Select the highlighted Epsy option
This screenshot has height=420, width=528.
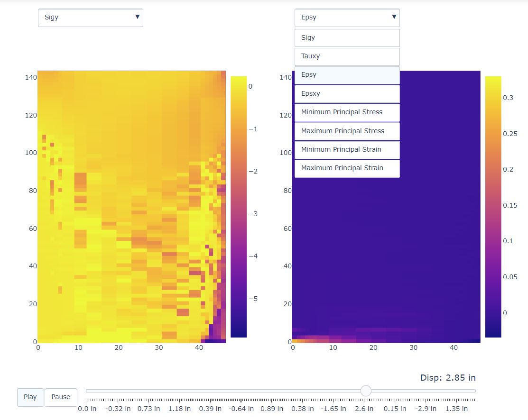point(347,75)
